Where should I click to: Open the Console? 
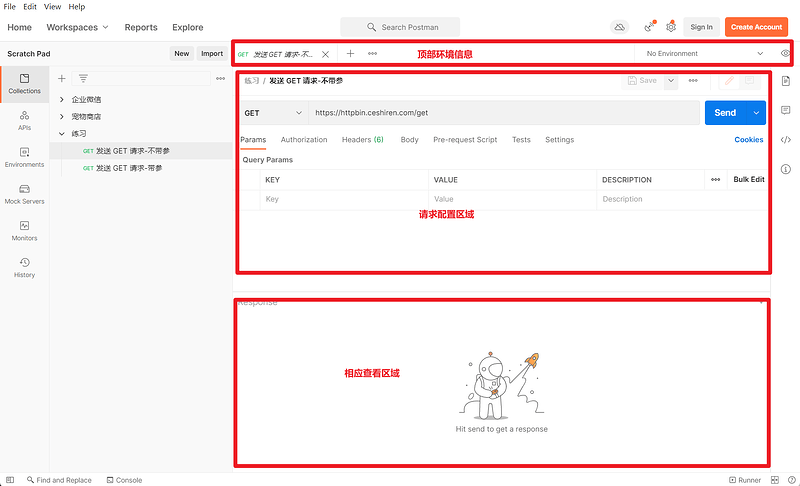pyautogui.click(x=124, y=480)
